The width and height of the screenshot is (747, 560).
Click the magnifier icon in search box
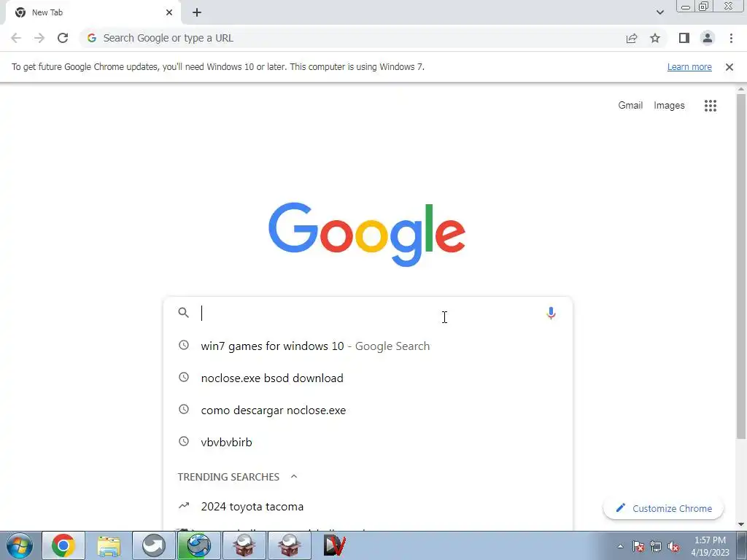point(183,313)
